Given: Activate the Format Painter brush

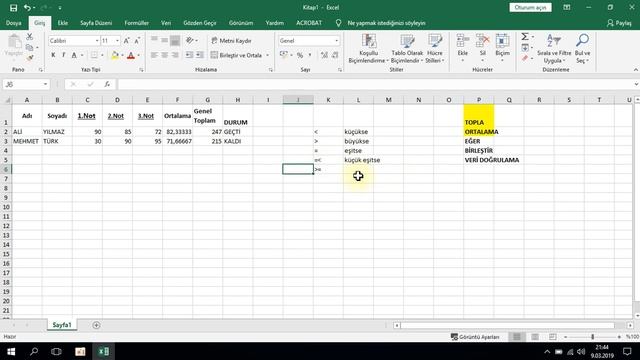Looking at the screenshot, I should tap(29, 58).
